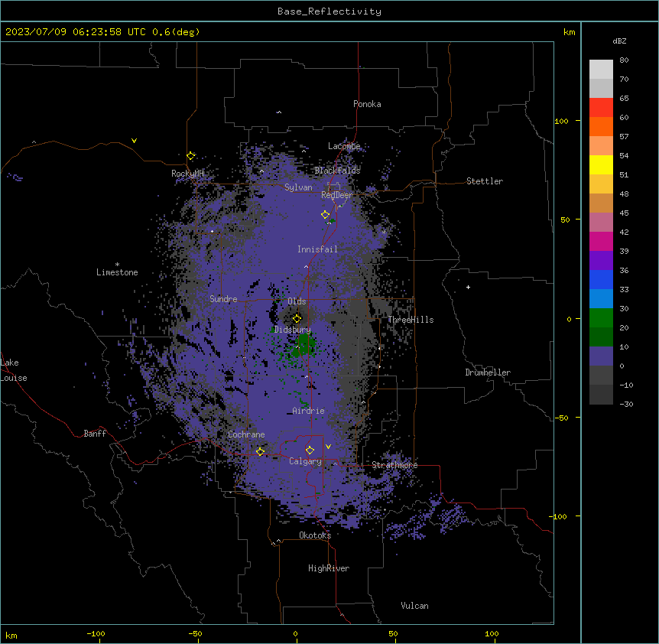Click the 45 value on the dBZ legend
The height and width of the screenshot is (644, 659).
pyautogui.click(x=624, y=213)
